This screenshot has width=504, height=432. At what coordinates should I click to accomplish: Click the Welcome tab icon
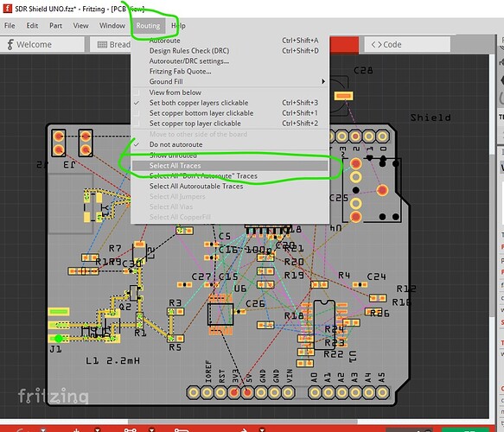point(10,44)
